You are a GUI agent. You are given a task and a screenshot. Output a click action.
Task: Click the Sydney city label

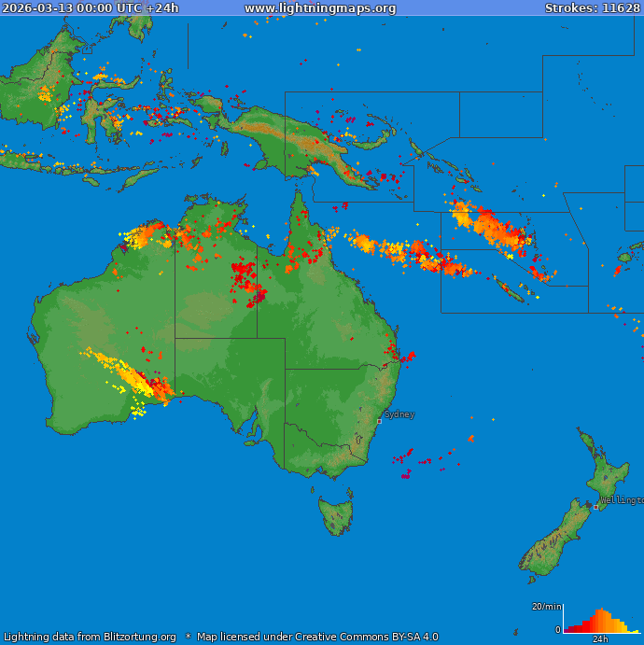pyautogui.click(x=399, y=414)
